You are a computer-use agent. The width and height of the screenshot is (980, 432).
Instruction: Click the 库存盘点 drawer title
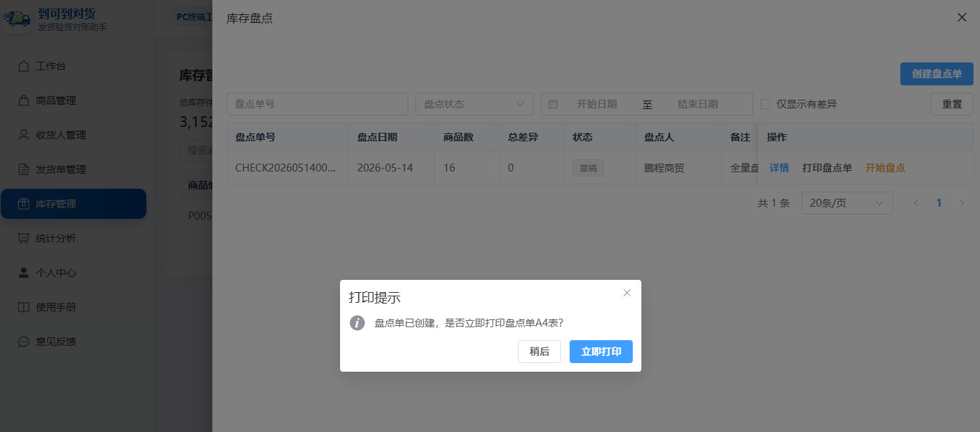250,18
